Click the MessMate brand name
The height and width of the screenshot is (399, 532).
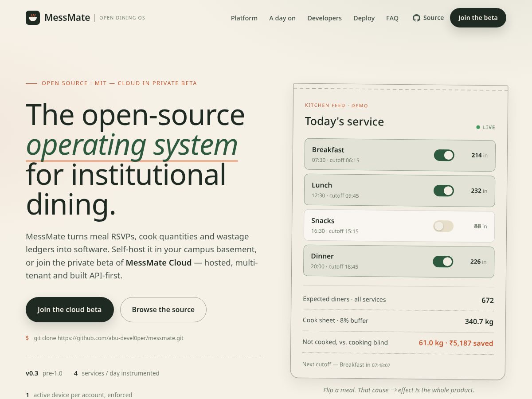point(67,18)
